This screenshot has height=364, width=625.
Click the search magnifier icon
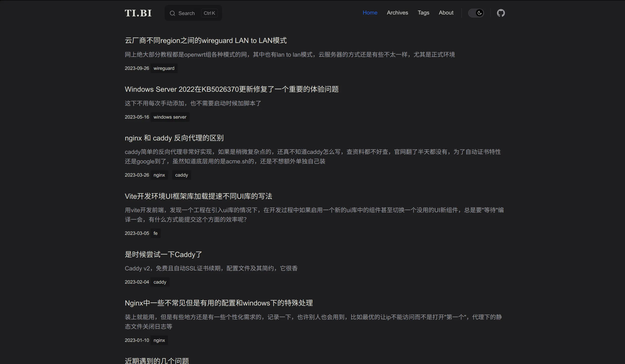click(172, 13)
